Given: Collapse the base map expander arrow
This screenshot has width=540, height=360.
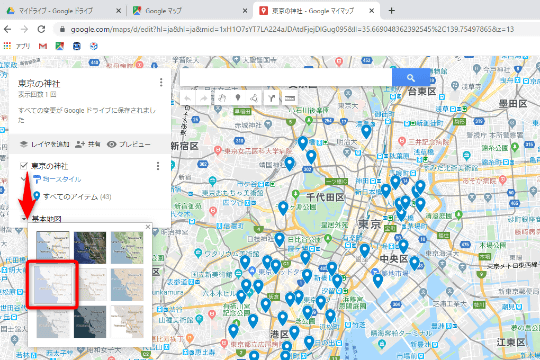Looking at the screenshot, I should (24, 219).
